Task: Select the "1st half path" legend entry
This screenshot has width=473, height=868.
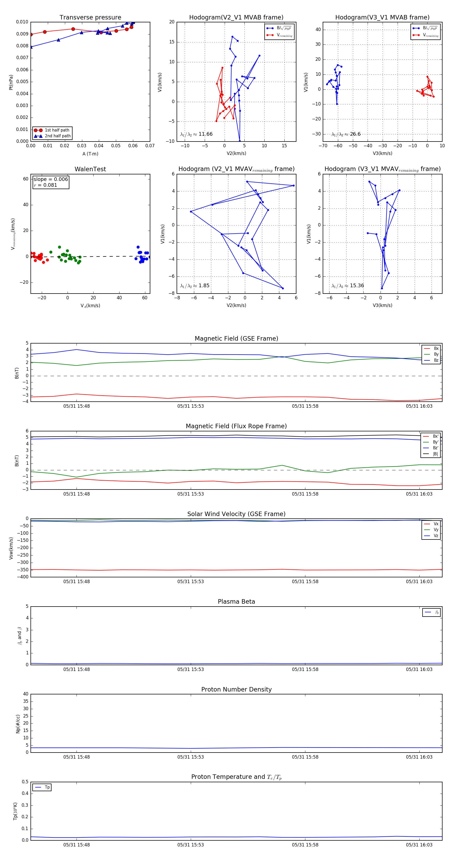Action: click(52, 130)
